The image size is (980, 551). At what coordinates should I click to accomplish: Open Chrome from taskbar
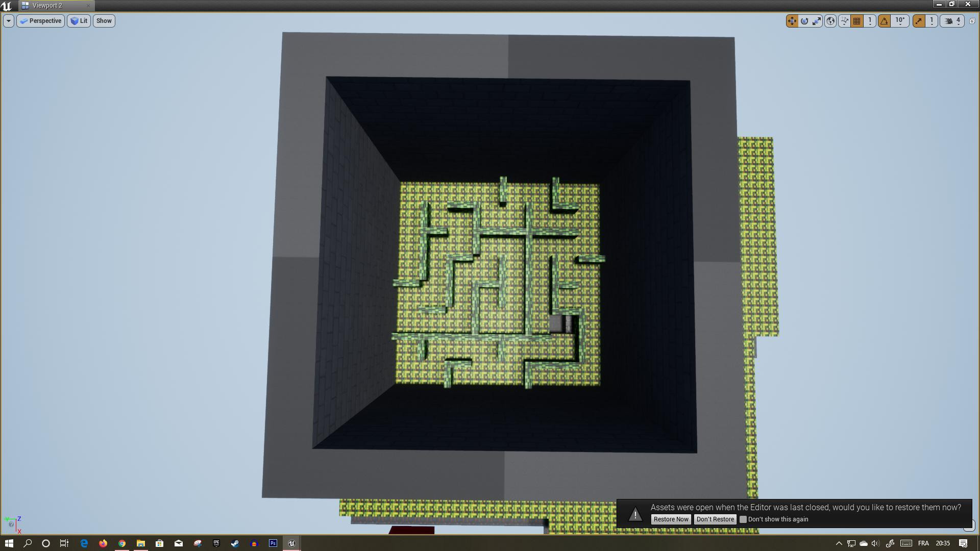[x=122, y=543]
